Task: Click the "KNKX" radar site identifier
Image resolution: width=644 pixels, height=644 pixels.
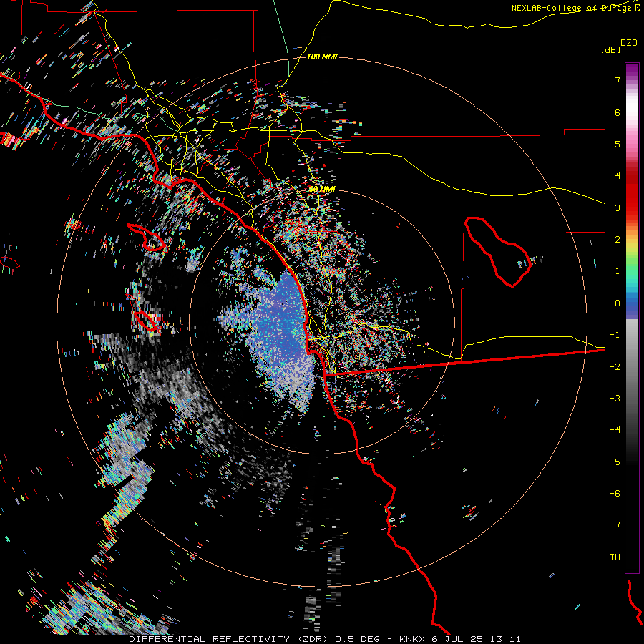Action: (413, 639)
